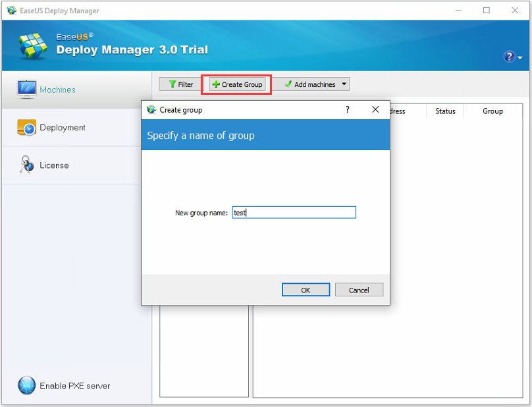
Task: Expand the help menu dropdown arrow
Action: 519,57
